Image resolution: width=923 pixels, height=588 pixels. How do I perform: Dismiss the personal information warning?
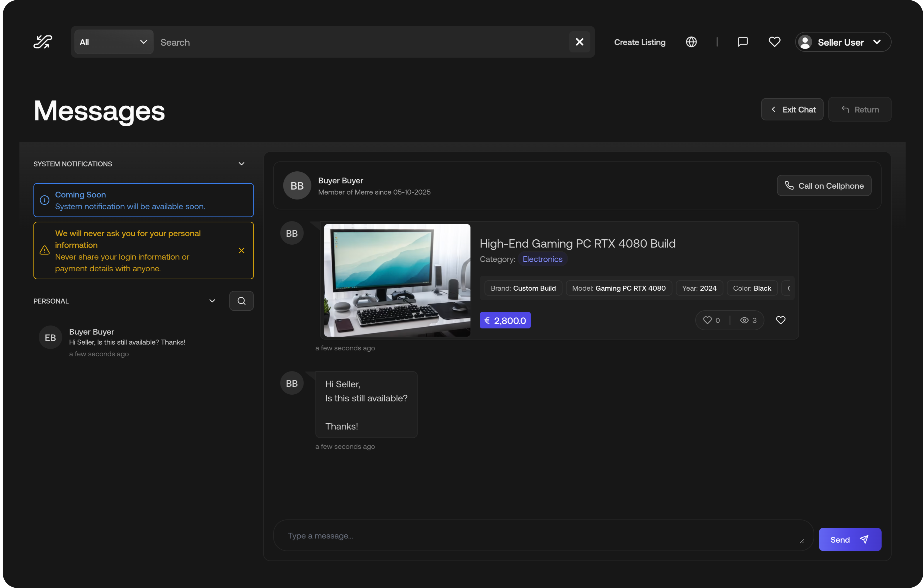[241, 250]
